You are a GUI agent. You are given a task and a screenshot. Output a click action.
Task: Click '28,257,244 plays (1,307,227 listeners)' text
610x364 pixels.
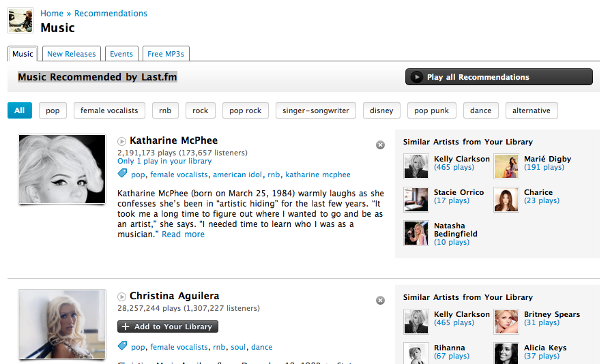[189, 308]
